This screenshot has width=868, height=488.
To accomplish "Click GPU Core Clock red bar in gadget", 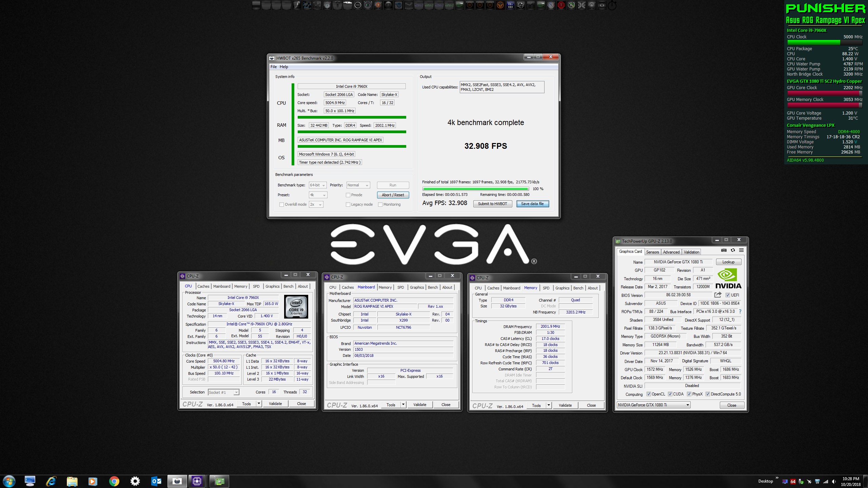I will point(824,93).
